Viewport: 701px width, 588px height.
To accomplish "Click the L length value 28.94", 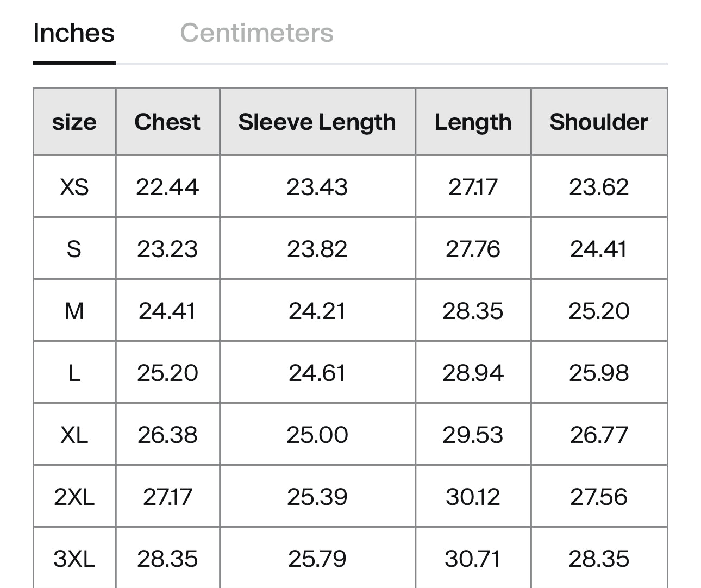I will [473, 373].
